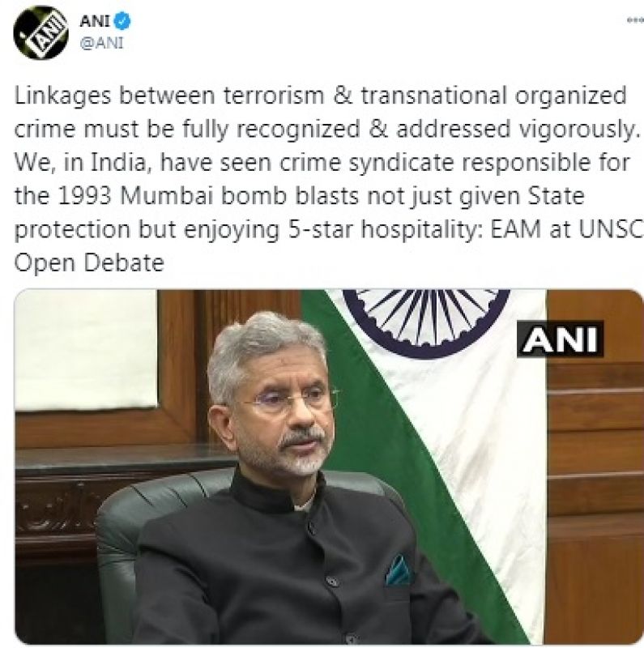Open the @ANI handle link
The height and width of the screenshot is (648, 644).
101,43
